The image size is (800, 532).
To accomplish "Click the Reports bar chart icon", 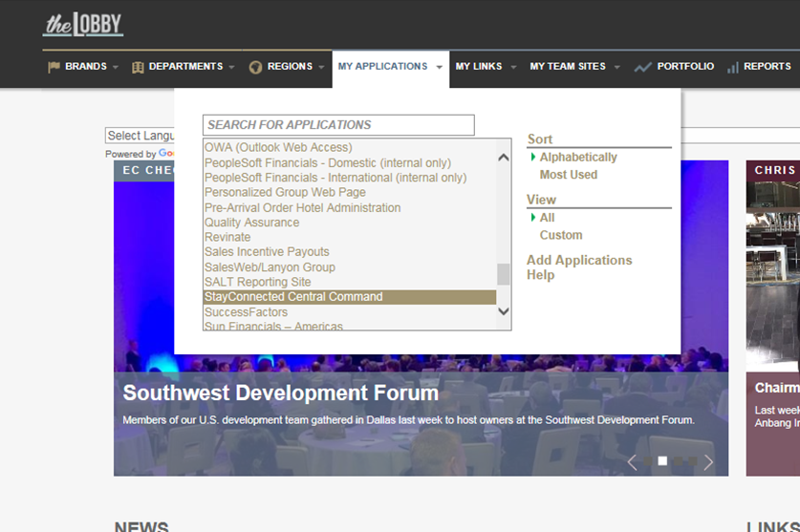I will tap(733, 67).
